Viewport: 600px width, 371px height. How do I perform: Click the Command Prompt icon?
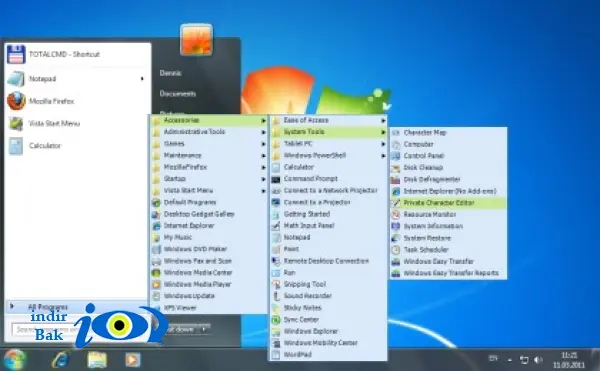tap(276, 179)
